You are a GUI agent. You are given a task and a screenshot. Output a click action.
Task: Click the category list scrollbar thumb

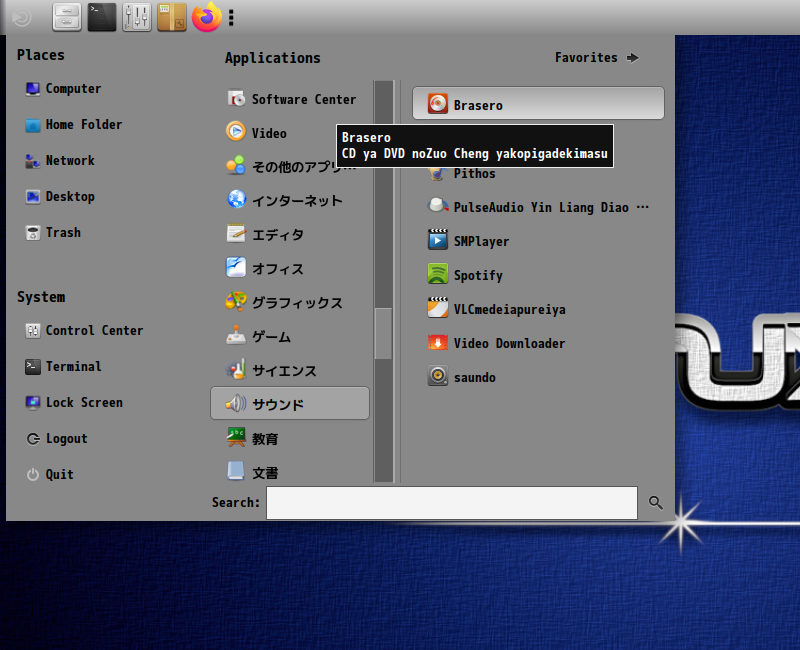click(x=384, y=334)
